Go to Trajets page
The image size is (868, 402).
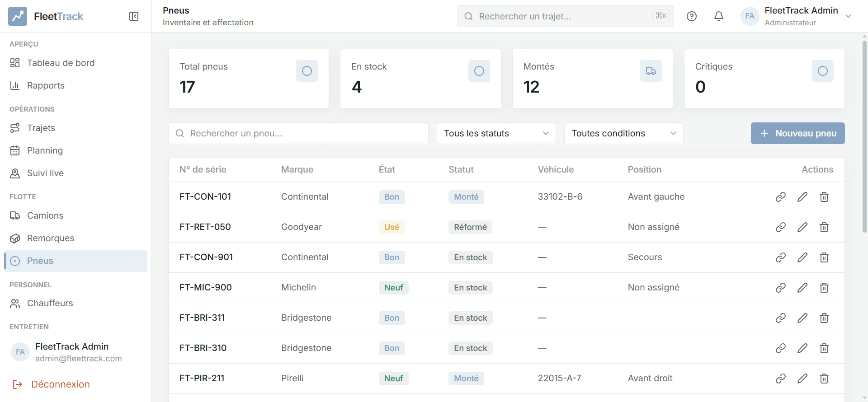75,128
